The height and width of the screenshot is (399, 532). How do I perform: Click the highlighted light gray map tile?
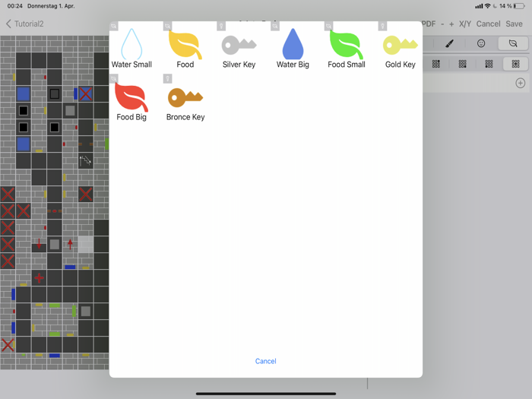85,244
